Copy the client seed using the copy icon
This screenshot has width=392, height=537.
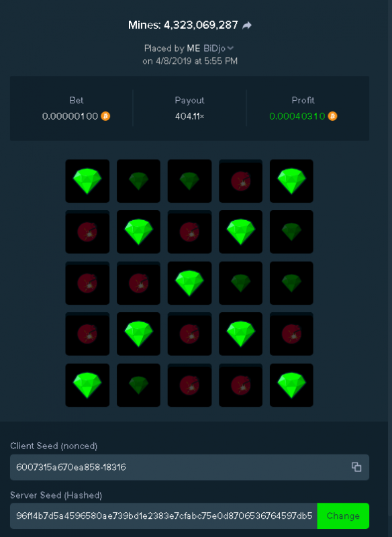click(356, 467)
